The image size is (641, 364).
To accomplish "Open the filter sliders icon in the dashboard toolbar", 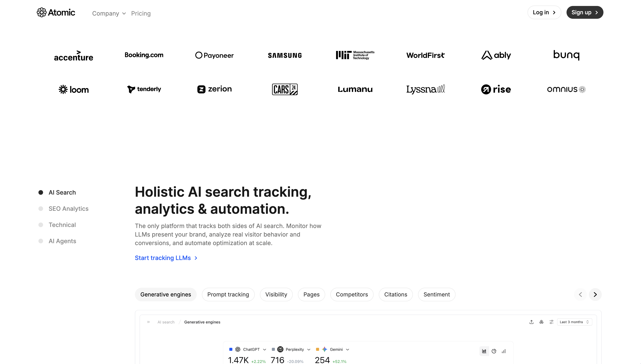I will coord(551,322).
